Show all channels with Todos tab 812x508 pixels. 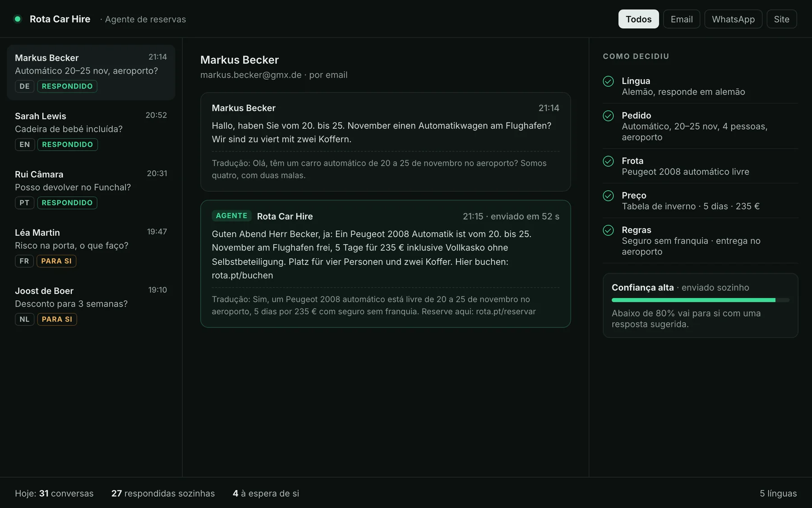638,19
